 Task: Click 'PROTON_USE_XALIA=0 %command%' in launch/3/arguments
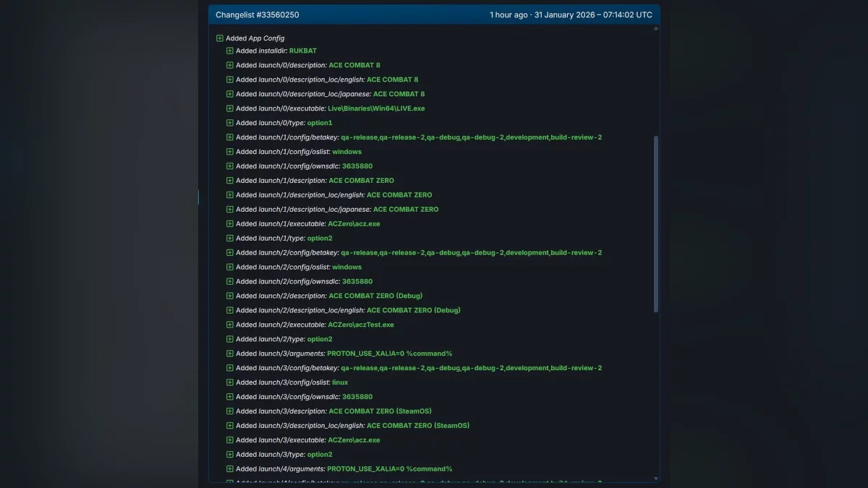tap(390, 354)
